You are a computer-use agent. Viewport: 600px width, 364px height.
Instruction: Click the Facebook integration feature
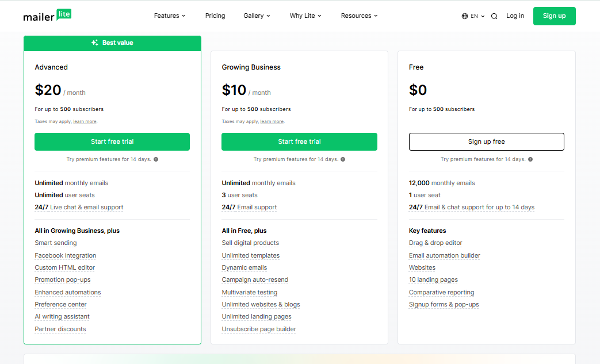[x=66, y=255]
